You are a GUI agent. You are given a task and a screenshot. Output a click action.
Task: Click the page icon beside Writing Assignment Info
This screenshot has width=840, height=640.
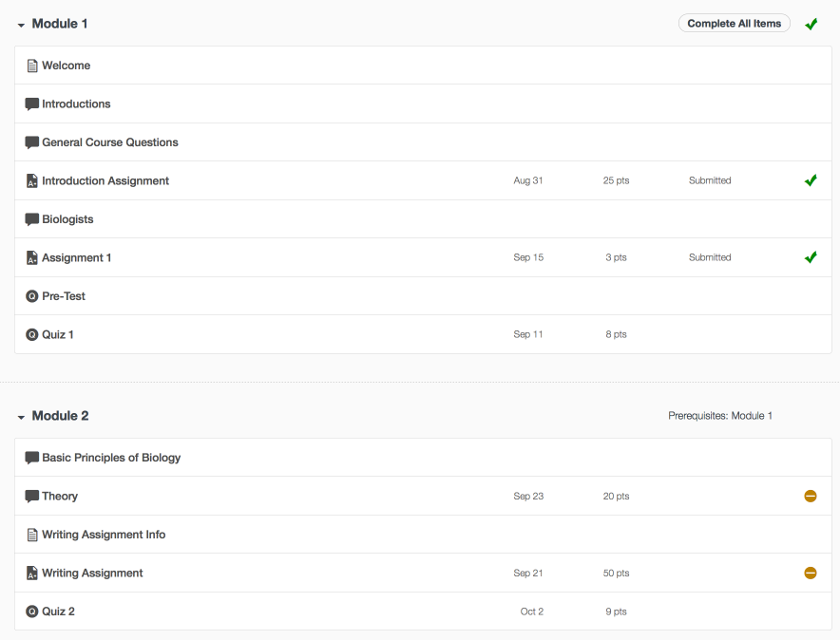point(31,535)
